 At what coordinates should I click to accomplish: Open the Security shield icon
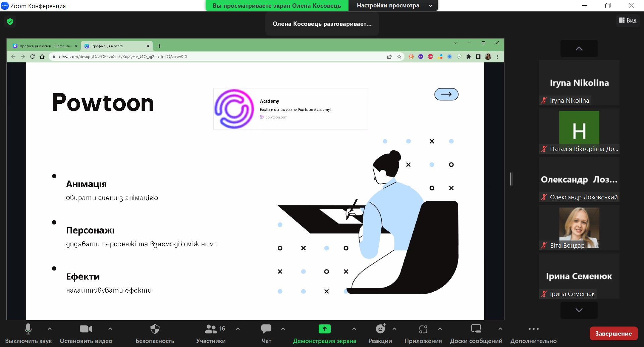(155, 329)
